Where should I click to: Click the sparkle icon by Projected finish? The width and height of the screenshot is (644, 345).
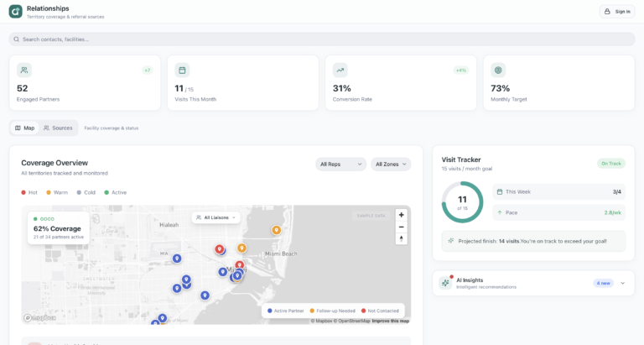click(x=451, y=241)
